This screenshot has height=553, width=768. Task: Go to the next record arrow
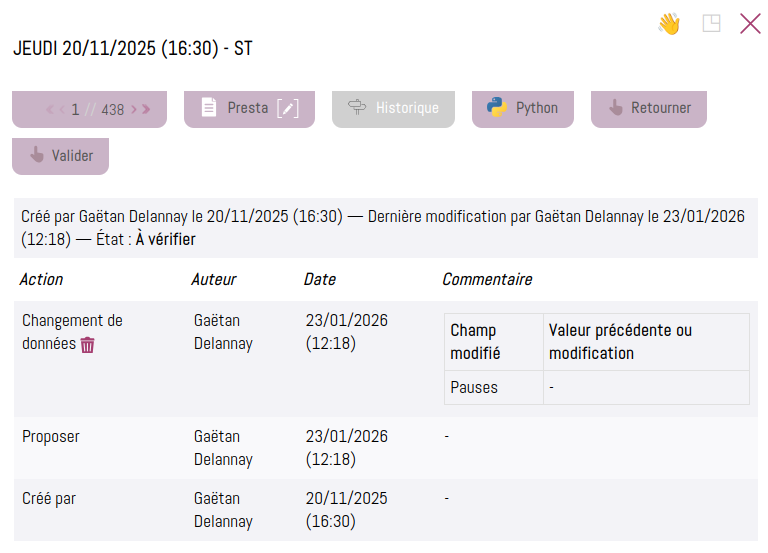pos(135,109)
